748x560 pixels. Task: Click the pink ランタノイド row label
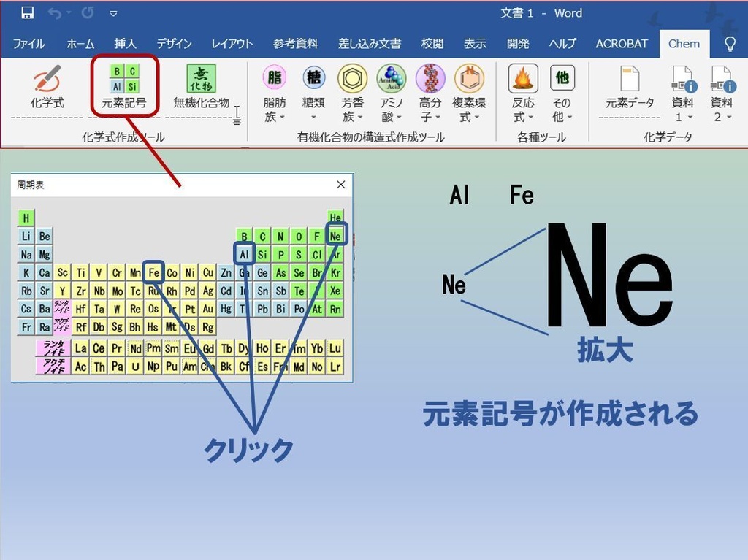pos(53,348)
